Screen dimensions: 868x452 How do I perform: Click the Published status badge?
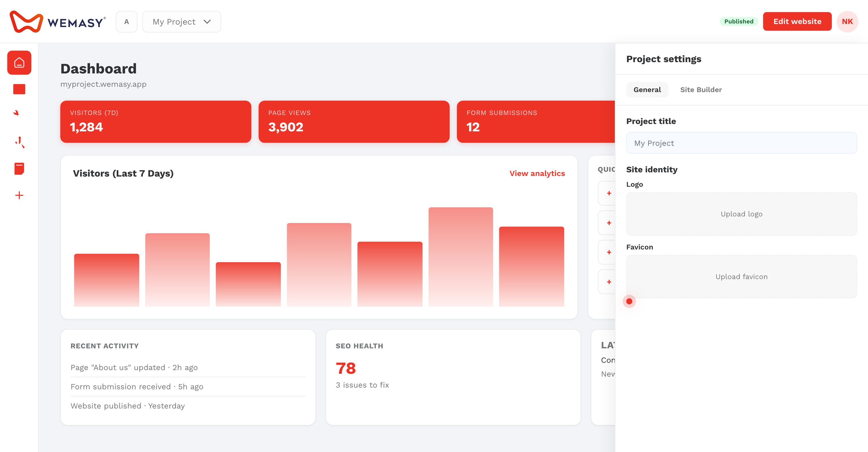(739, 21)
